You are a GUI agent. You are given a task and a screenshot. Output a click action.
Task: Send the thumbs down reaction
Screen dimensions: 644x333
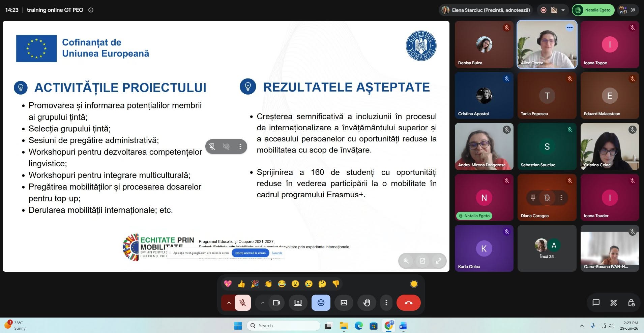coord(336,284)
